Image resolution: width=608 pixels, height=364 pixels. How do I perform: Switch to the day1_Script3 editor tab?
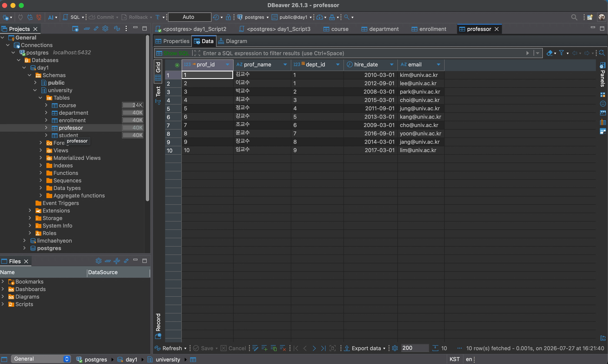pyautogui.click(x=275, y=29)
